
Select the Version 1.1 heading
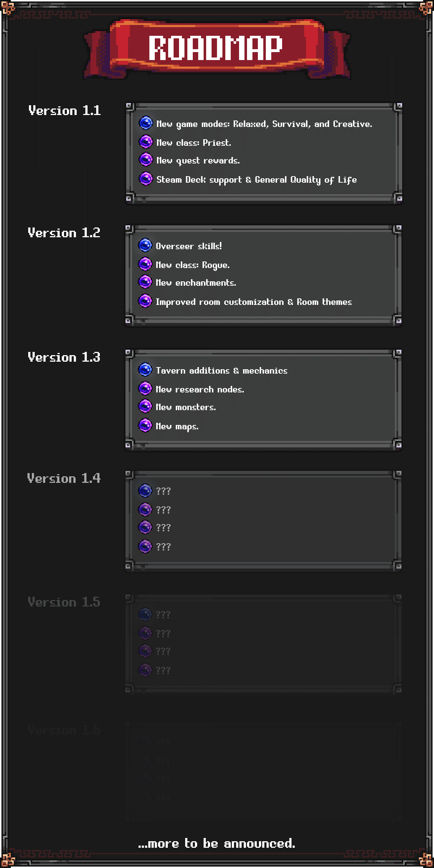tap(64, 111)
